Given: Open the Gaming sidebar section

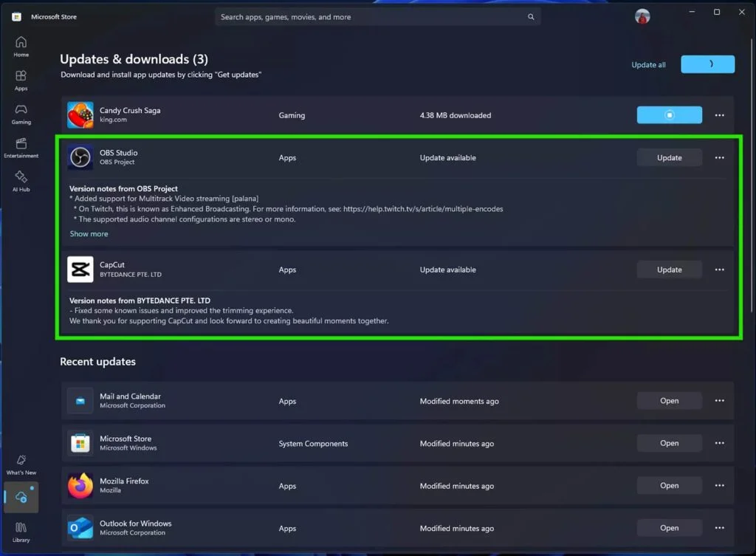Looking at the screenshot, I should pos(21,114).
